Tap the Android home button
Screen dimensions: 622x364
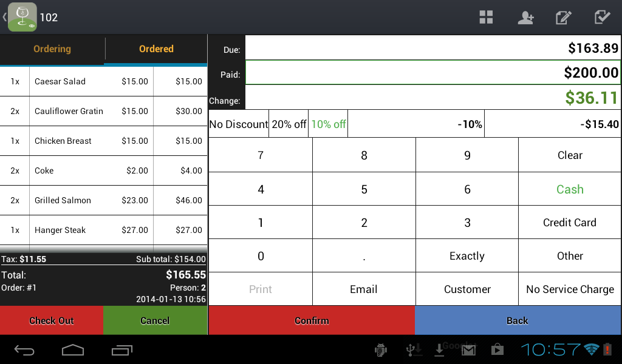73,349
